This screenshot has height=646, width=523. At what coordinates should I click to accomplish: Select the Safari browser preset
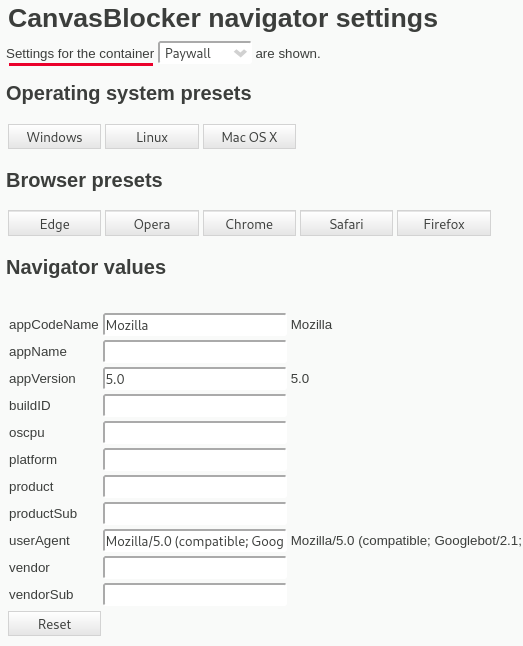(346, 224)
